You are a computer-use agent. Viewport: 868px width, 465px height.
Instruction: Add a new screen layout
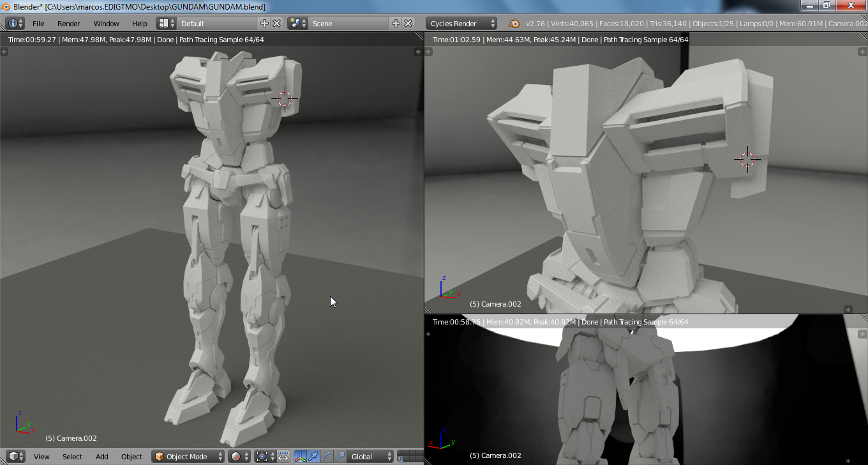265,24
